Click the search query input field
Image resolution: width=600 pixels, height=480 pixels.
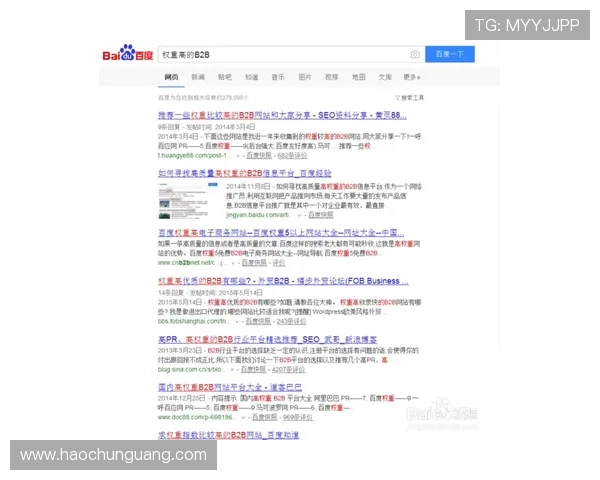(x=283, y=55)
